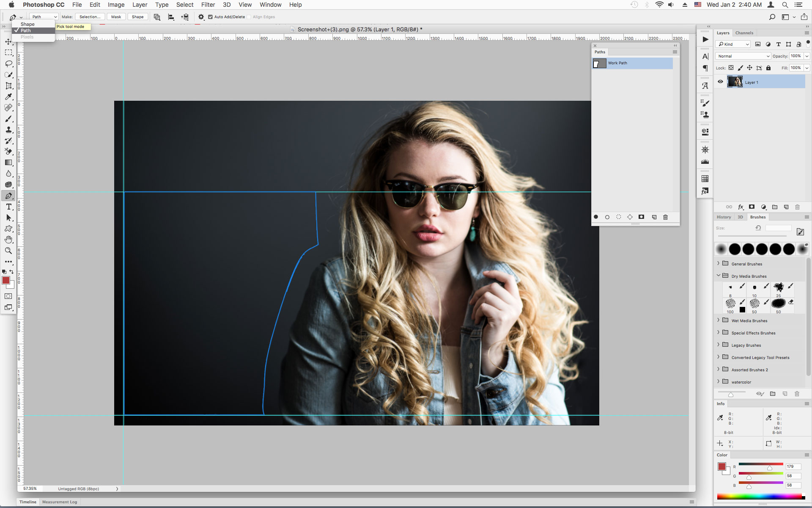This screenshot has height=508, width=812.
Task: Select the Pen tool in toolbar
Action: click(x=8, y=196)
